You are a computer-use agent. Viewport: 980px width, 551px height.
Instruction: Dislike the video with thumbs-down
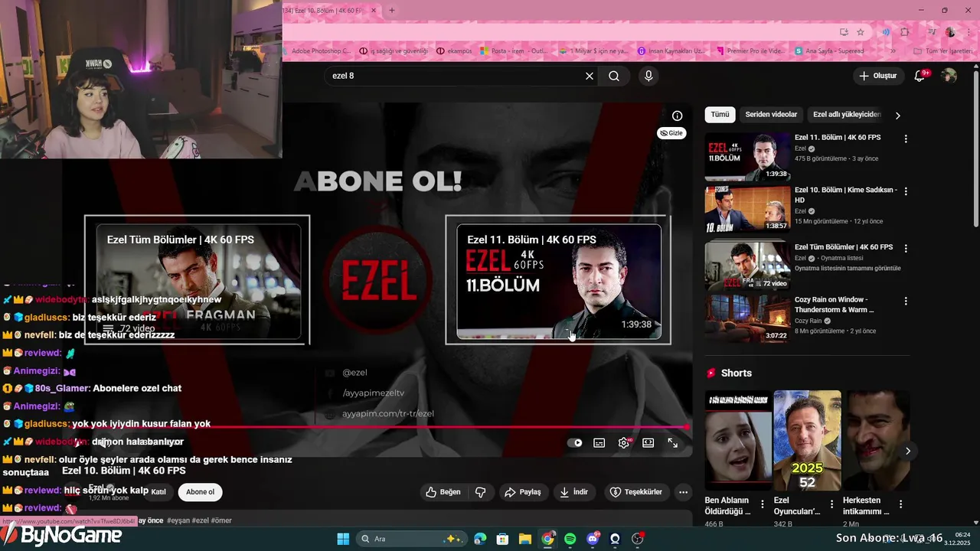point(481,492)
